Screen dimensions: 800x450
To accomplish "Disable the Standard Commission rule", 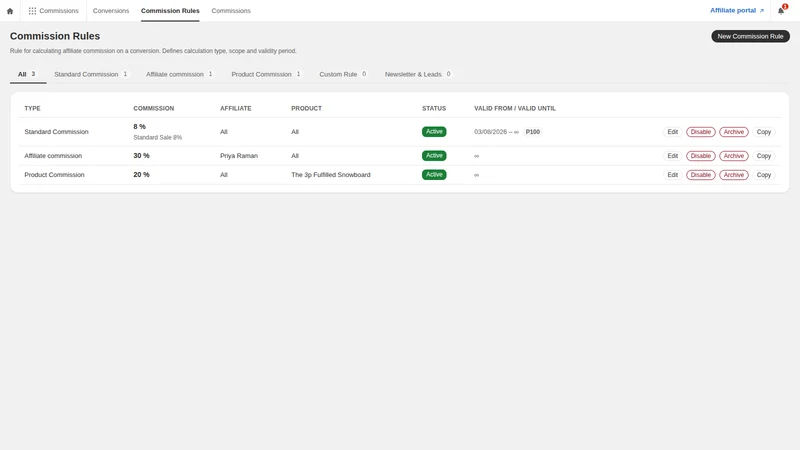I will point(701,132).
